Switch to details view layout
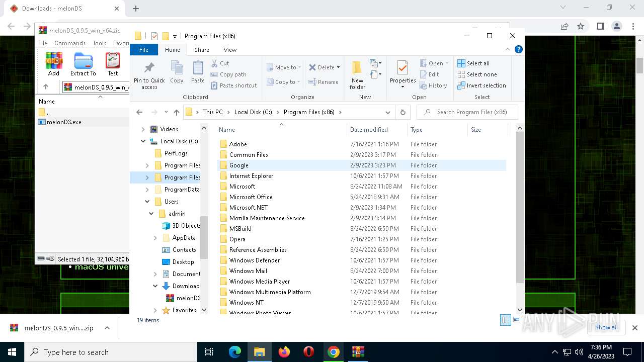This screenshot has height=362, width=644. click(506, 320)
